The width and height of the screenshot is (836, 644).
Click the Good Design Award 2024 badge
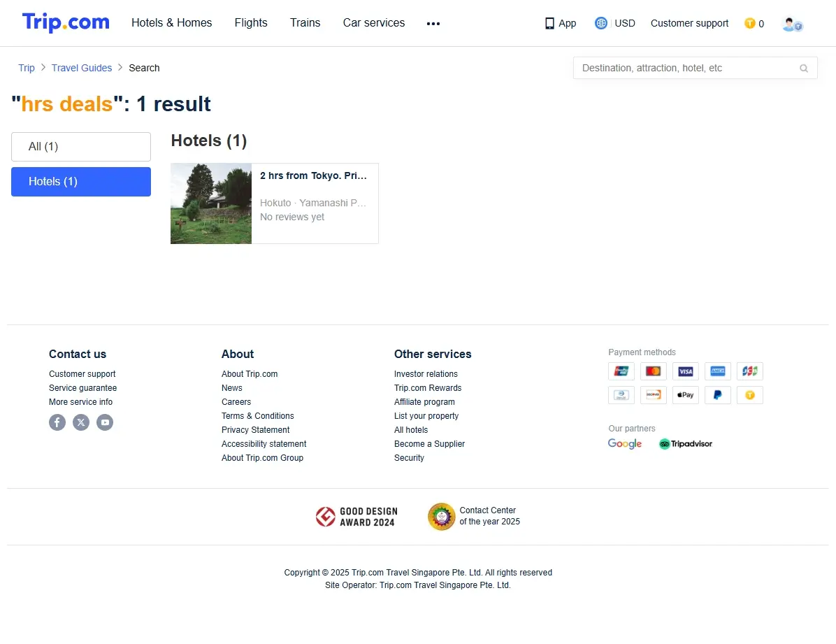tap(356, 517)
